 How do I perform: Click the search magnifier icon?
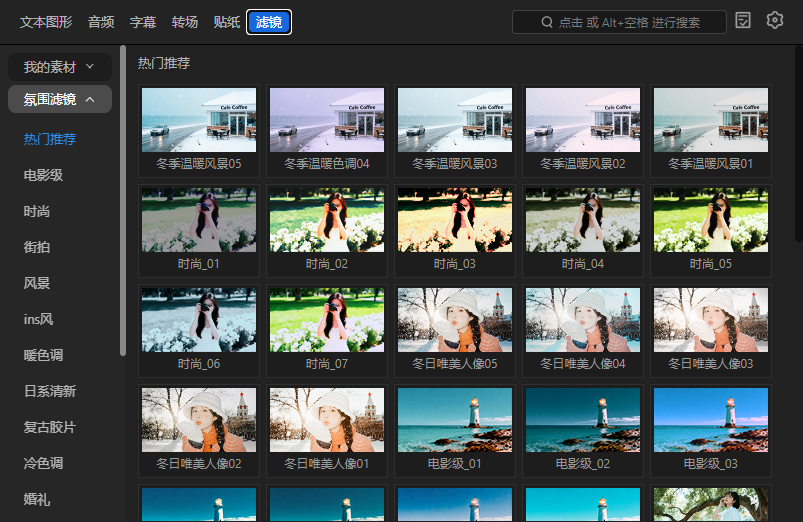coord(546,22)
